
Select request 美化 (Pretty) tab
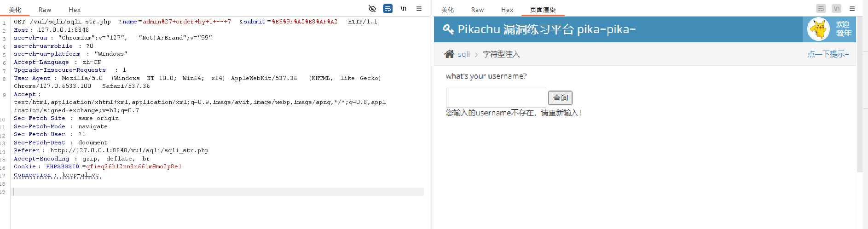click(15, 10)
